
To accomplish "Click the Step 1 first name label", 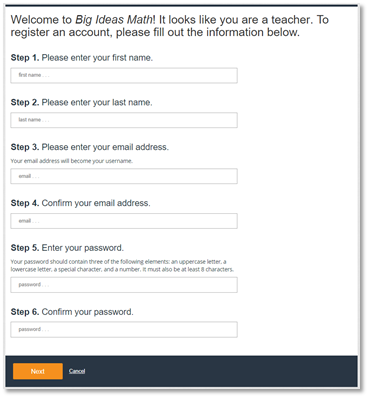I will pyautogui.click(x=82, y=58).
